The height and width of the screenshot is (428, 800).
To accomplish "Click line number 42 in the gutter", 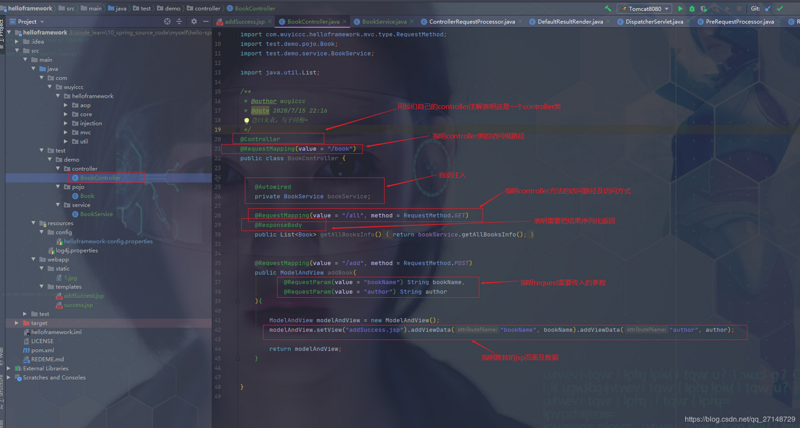I will [217, 330].
